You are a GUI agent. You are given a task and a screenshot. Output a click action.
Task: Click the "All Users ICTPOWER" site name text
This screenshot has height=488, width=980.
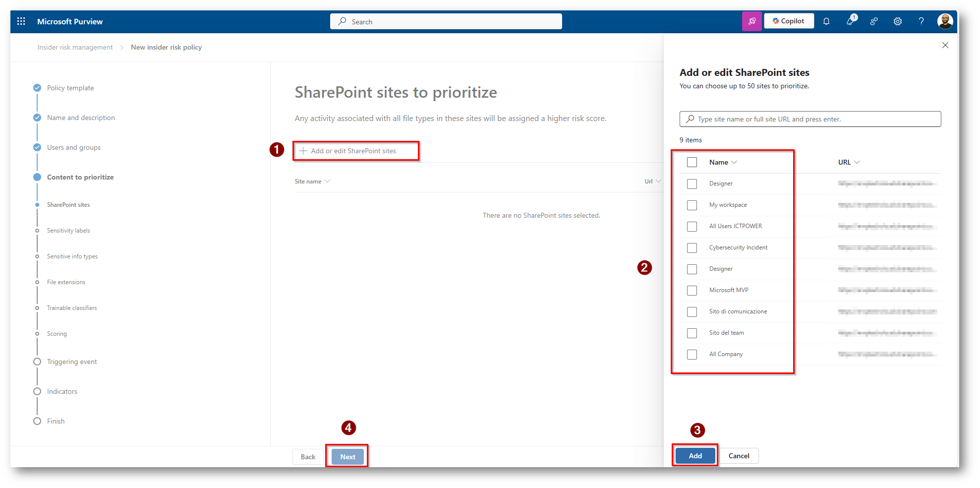tap(736, 226)
